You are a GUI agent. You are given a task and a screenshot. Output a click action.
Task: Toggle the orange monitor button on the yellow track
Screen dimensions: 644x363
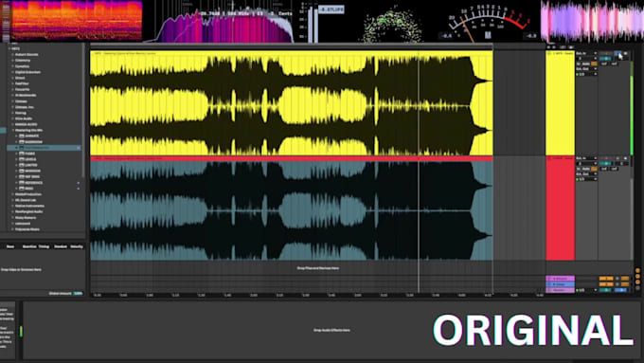pos(594,64)
